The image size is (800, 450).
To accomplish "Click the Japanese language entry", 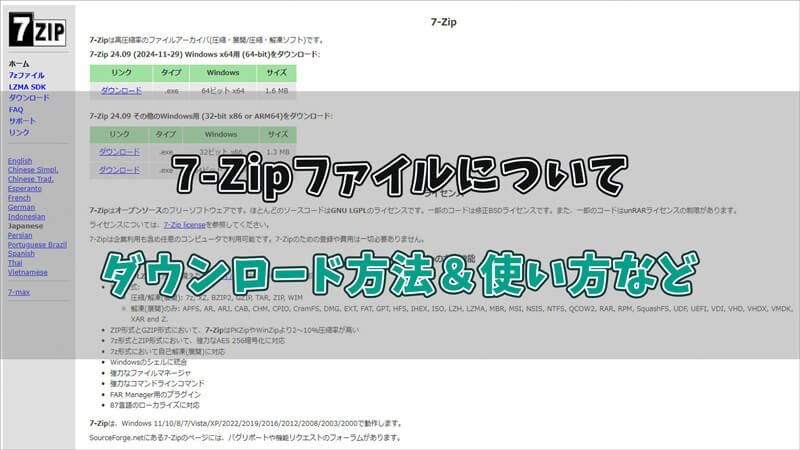I will pos(25,226).
